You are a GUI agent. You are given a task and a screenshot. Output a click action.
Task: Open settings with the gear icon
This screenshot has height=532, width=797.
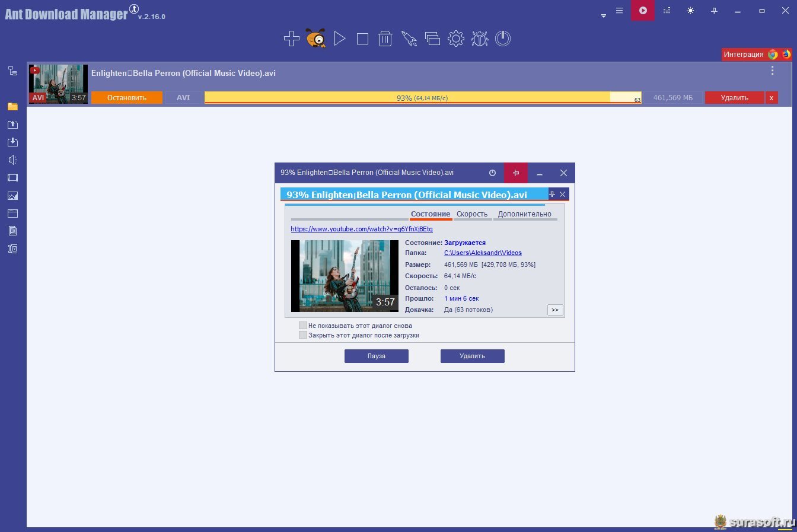pyautogui.click(x=456, y=39)
